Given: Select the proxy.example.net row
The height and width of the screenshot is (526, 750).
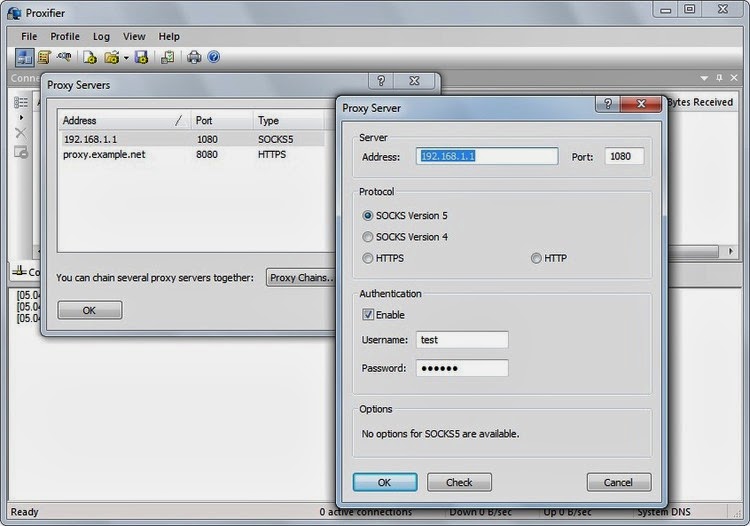Looking at the screenshot, I should 192,154.
